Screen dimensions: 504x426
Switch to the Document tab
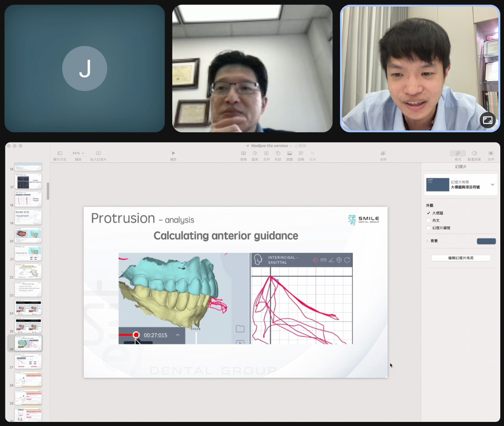click(491, 154)
